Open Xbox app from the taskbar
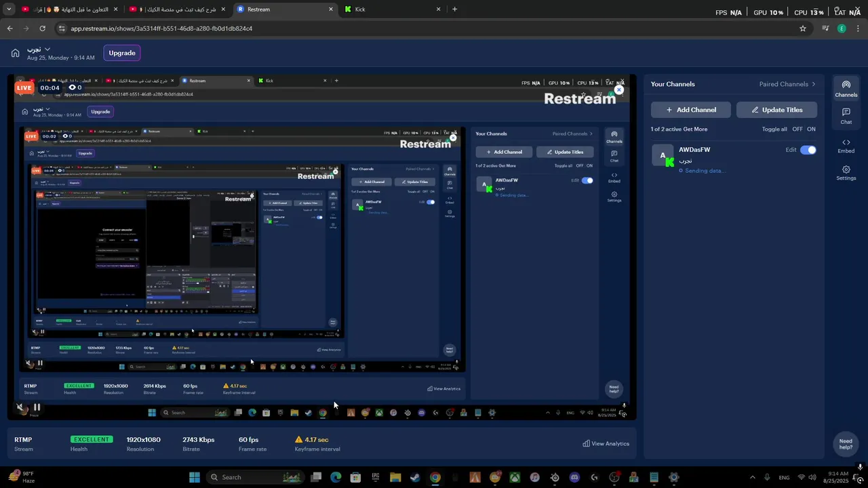The image size is (868, 488). pos(515,477)
